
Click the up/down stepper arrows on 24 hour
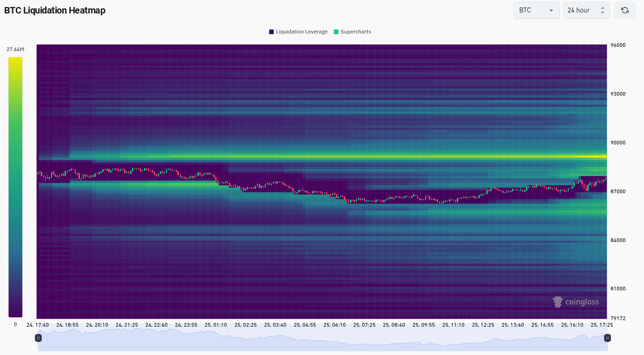tap(602, 10)
